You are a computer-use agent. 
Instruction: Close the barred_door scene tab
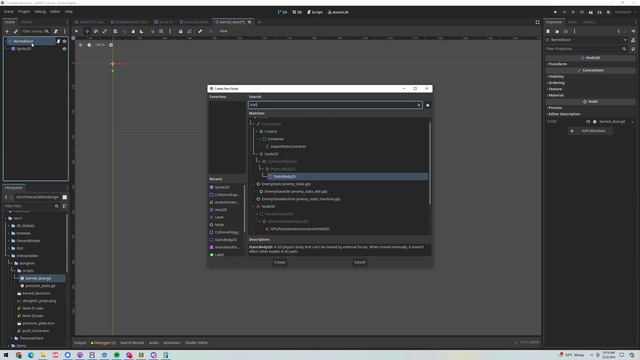pos(249,22)
